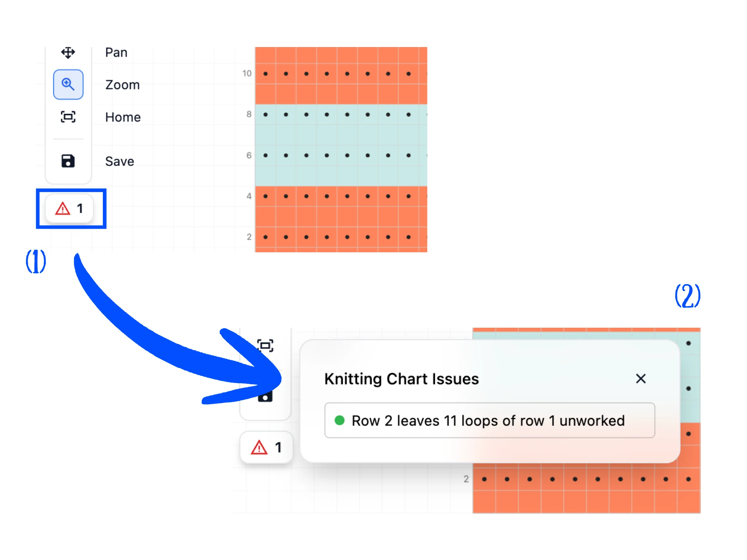Screen dimensions: 747x560
Task: Open the warning badge highlighted in blue
Action: tap(69, 209)
